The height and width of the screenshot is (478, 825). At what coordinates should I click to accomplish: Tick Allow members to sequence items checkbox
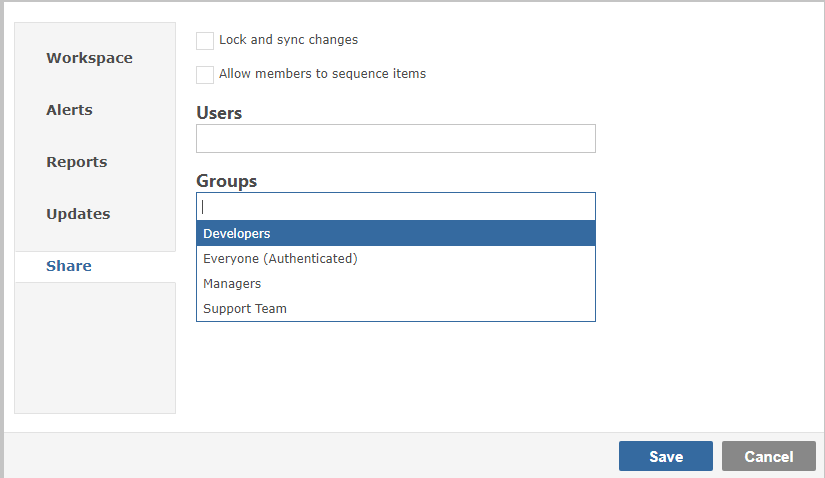[205, 74]
